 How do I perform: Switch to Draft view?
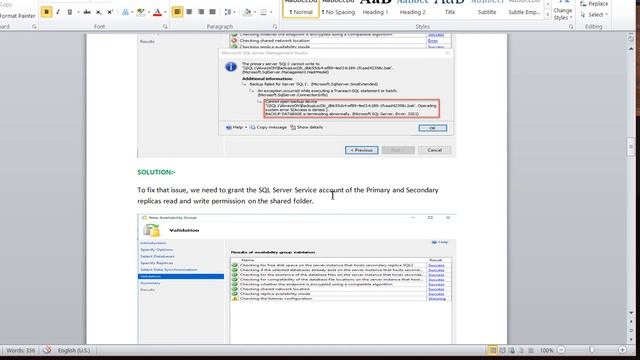tap(531, 350)
